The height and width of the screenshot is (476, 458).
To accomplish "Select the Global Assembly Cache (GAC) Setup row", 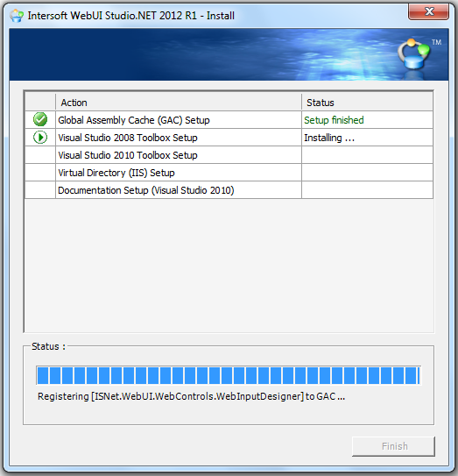I will (x=229, y=120).
